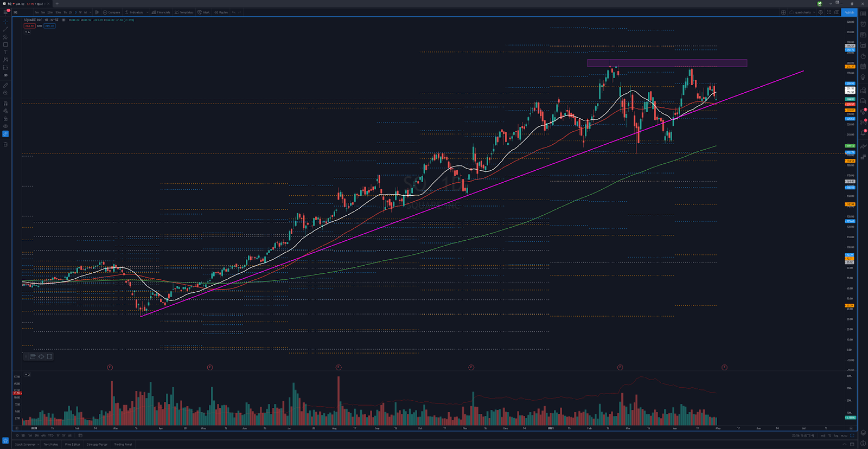This screenshot has width=868, height=449.
Task: Toggle lock all drawing tools
Action: click(5, 118)
